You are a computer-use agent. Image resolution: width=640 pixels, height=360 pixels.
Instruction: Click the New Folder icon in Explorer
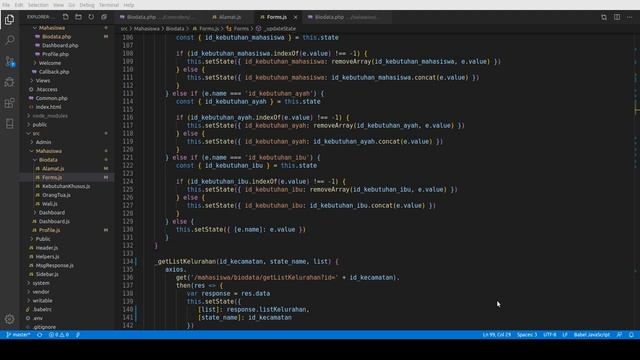pos(78,17)
